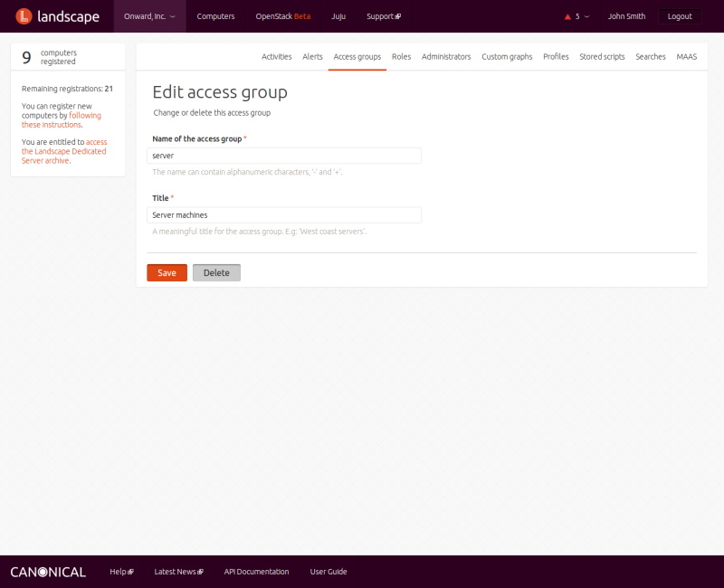This screenshot has width=724, height=588.
Task: Open the Computers menu item
Action: pos(215,16)
